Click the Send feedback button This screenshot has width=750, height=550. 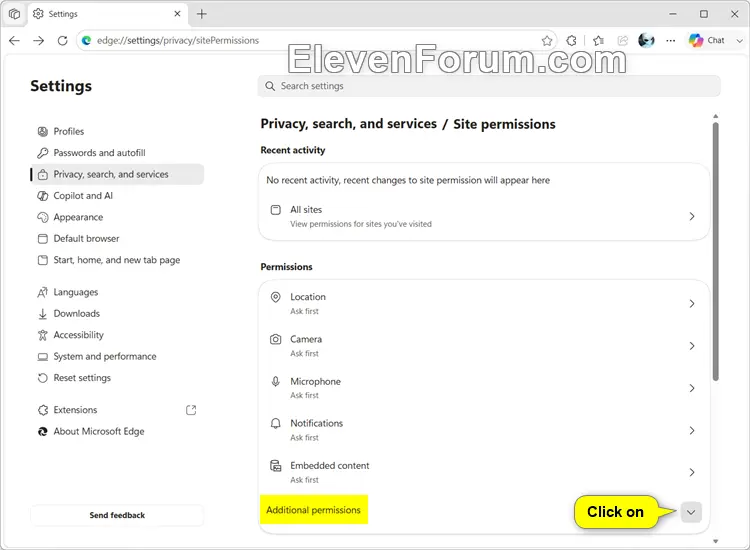(x=117, y=515)
